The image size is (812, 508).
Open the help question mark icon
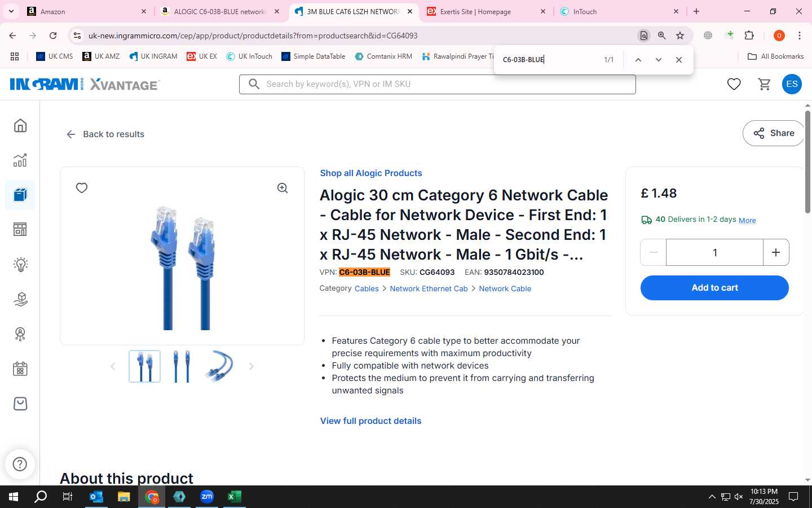tap(20, 464)
